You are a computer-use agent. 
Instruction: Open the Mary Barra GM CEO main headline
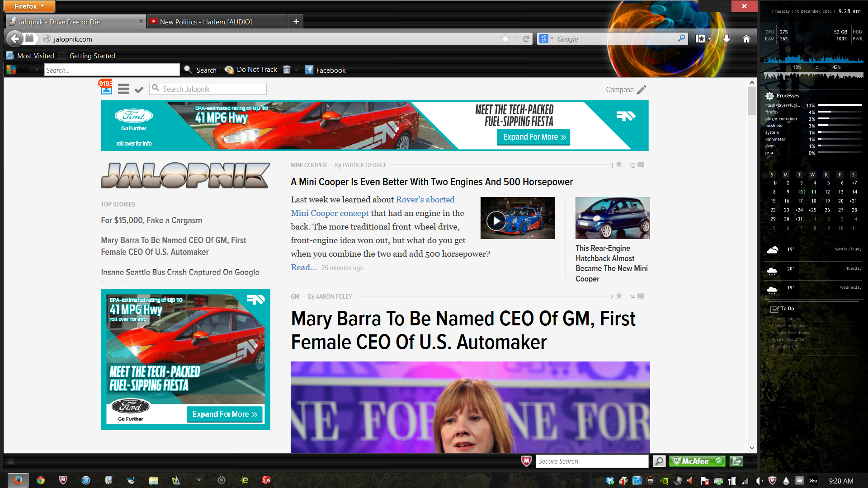point(463,330)
